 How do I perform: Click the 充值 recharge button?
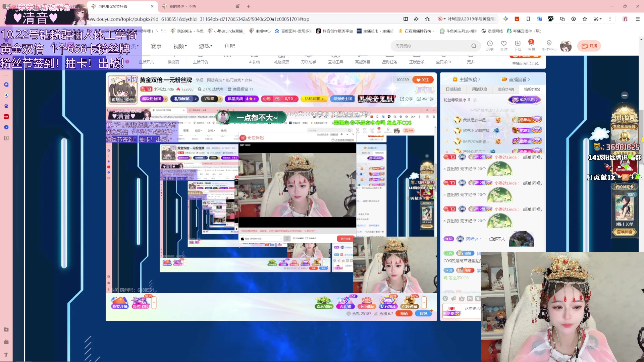(404, 313)
